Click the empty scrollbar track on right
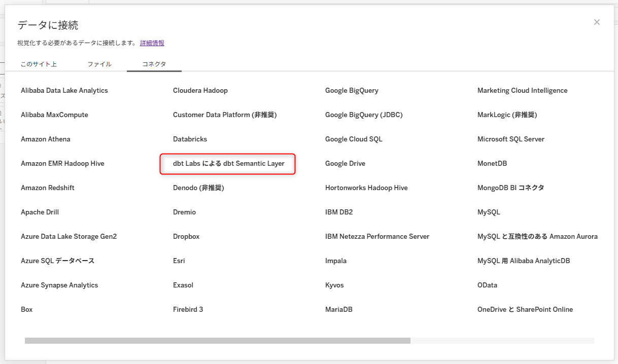 pyautogui.click(x=501, y=341)
